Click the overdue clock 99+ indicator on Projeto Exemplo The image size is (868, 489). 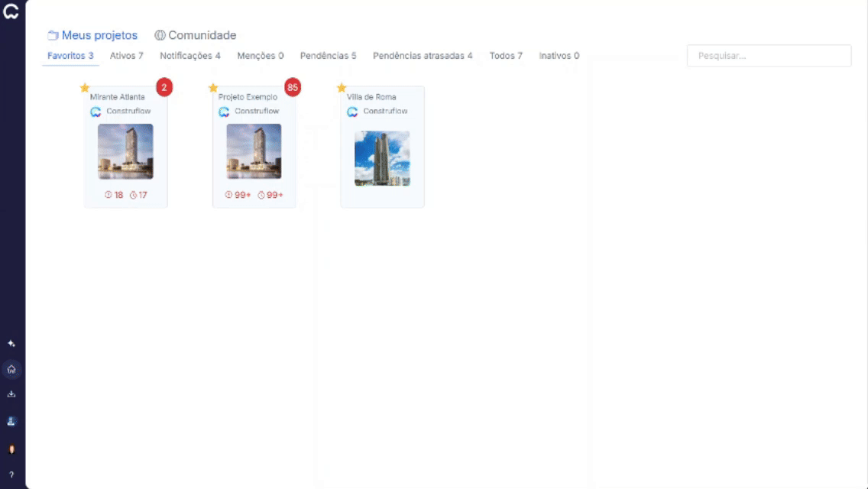[x=270, y=195]
